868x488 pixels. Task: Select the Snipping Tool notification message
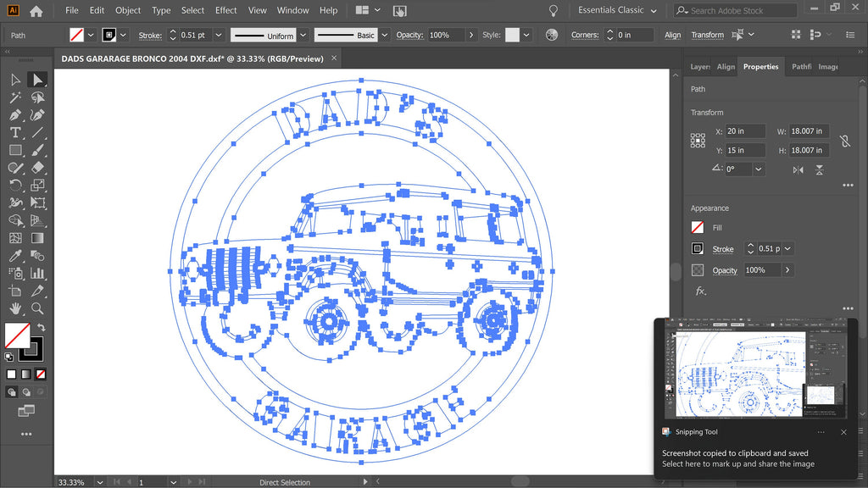coord(738,458)
